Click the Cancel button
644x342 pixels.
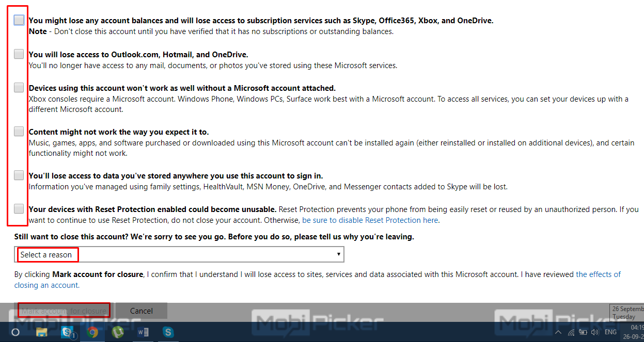click(x=142, y=311)
